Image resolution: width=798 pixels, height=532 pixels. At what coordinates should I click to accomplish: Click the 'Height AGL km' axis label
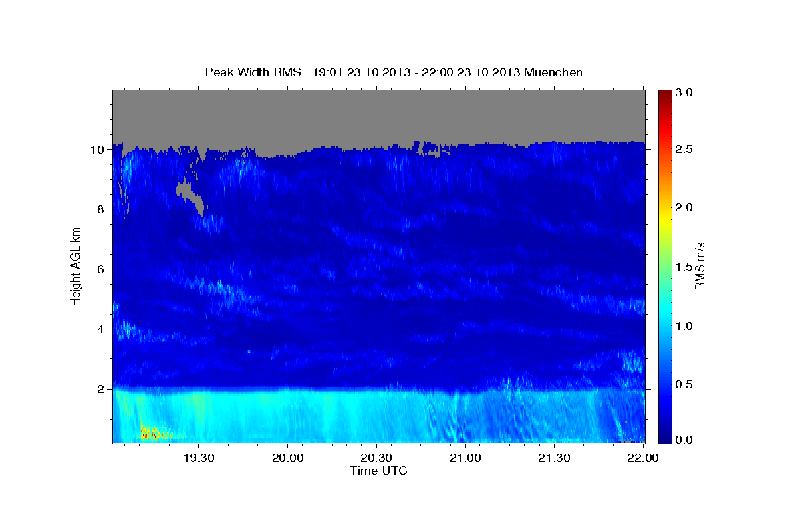(x=76, y=266)
